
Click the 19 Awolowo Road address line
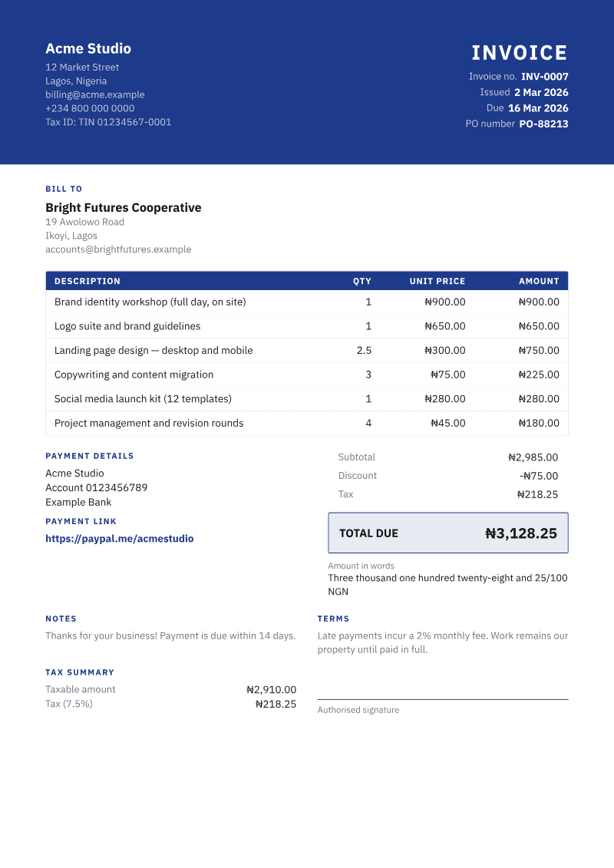(84, 222)
